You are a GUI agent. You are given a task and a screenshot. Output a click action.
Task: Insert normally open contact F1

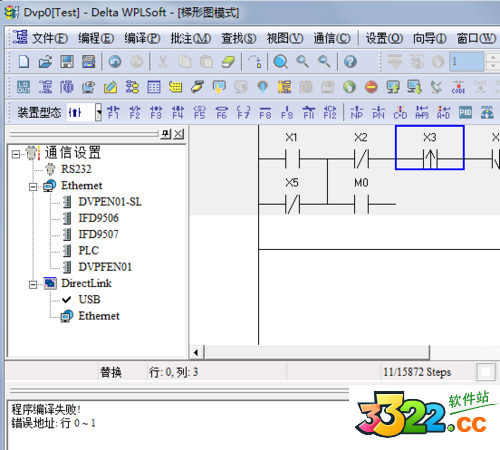pyautogui.click(x=113, y=112)
